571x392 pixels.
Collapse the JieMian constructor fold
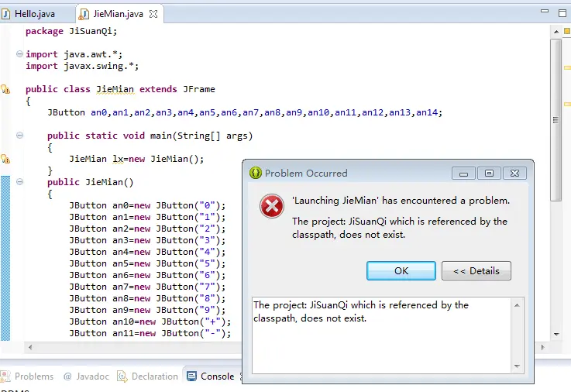point(19,181)
